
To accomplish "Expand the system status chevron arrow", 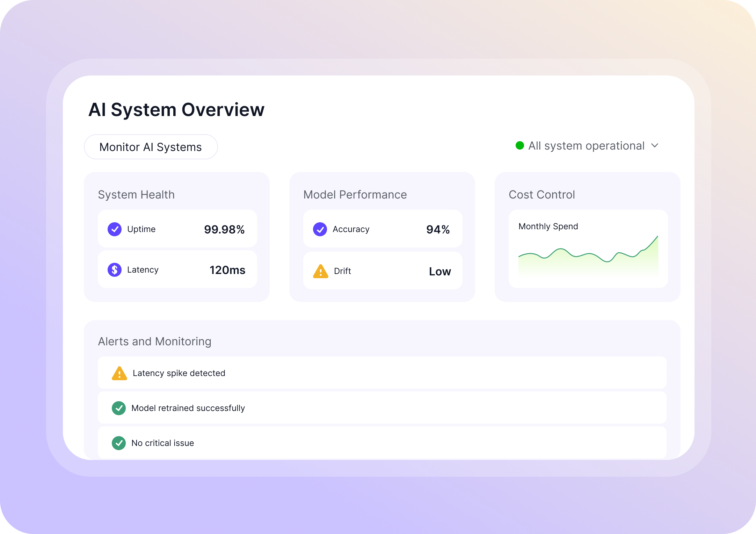I will 655,145.
